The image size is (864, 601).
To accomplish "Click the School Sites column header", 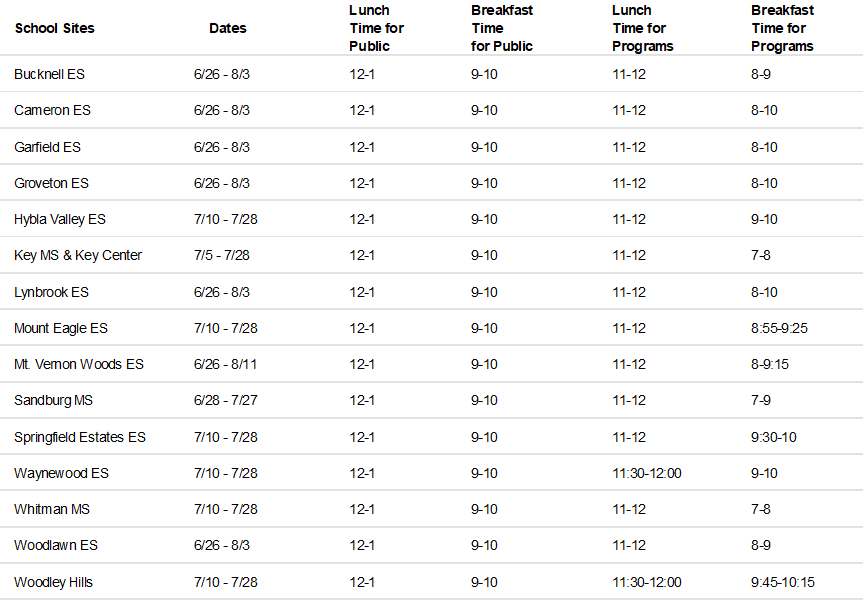I will 54,28.
